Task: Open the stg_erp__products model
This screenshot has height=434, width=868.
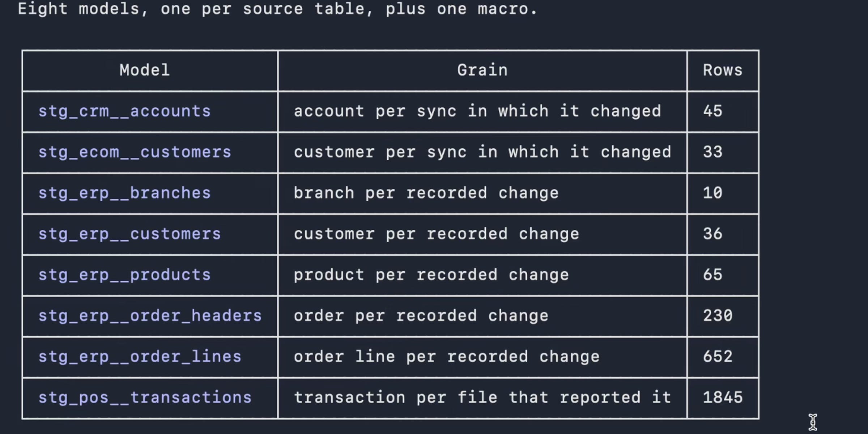Action: pyautogui.click(x=124, y=275)
